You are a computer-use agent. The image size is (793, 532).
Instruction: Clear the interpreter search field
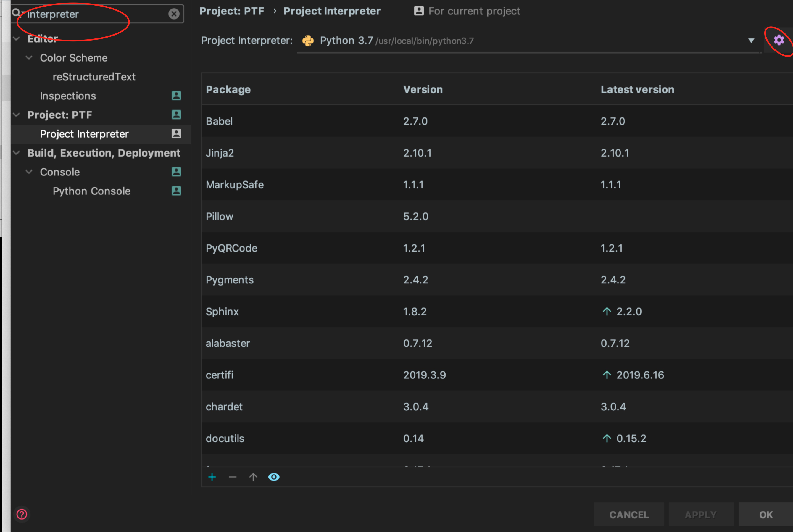174,14
